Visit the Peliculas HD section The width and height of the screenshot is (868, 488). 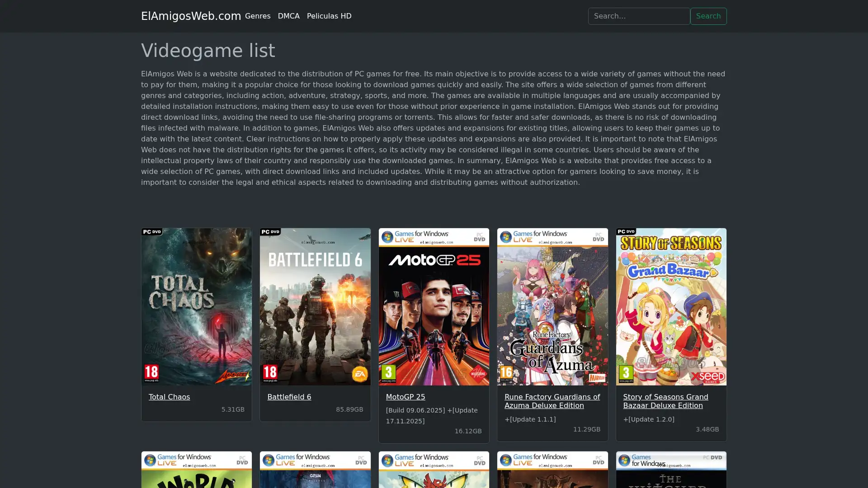[329, 16]
